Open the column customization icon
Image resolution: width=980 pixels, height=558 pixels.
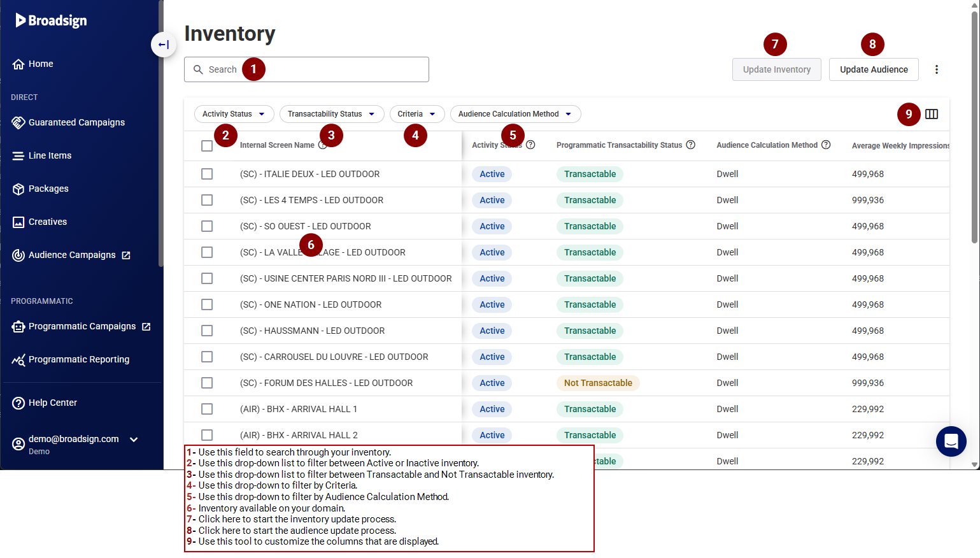click(932, 114)
